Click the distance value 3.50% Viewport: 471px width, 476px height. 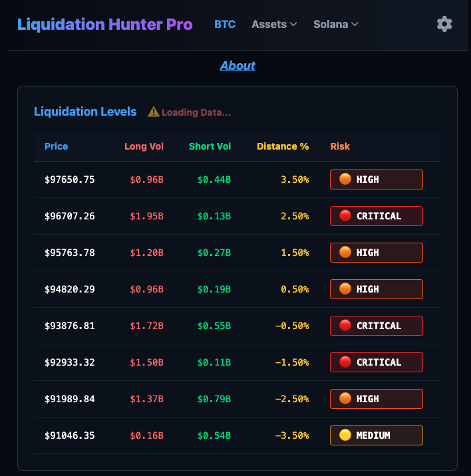point(295,179)
